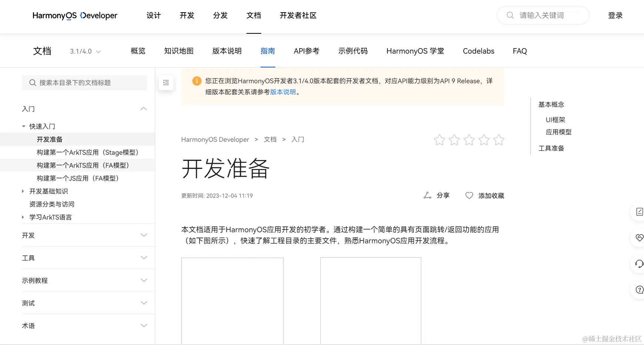Click HarmonyOS Developer breadcrumb link
The image size is (644, 345).
(x=215, y=139)
